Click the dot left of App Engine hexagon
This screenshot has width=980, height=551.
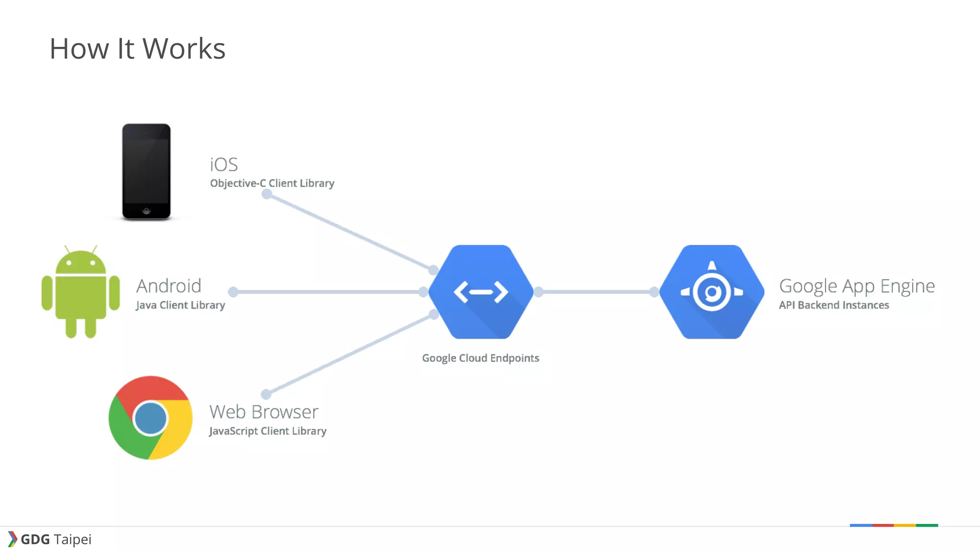pyautogui.click(x=654, y=292)
